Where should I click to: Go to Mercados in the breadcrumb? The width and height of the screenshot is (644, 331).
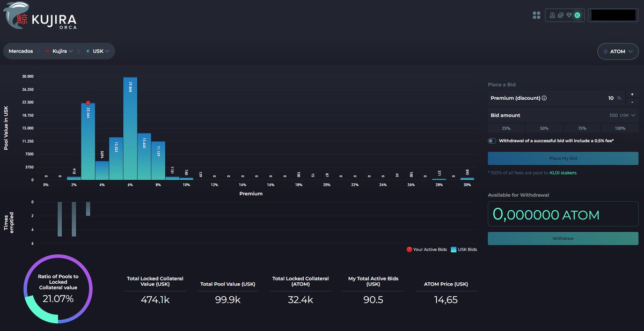coord(21,51)
